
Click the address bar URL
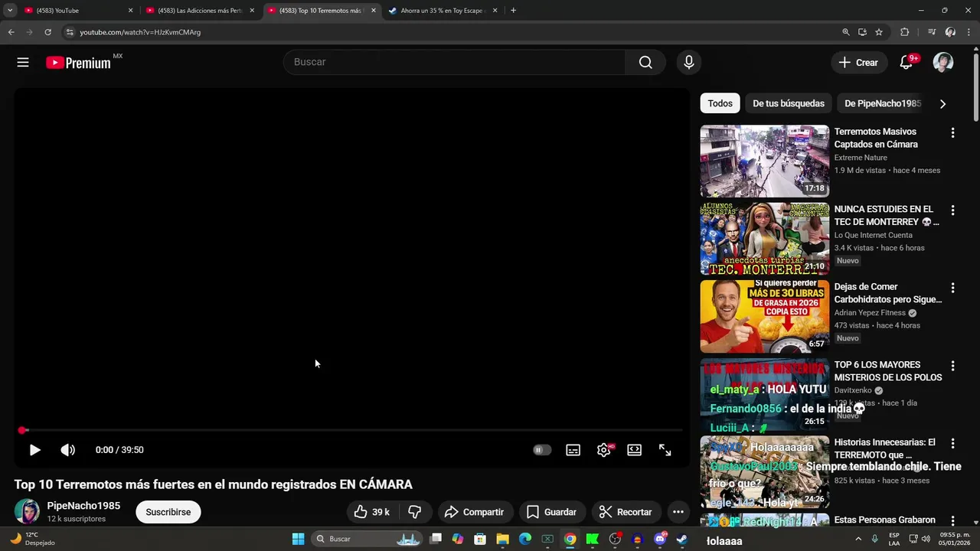pyautogui.click(x=140, y=32)
